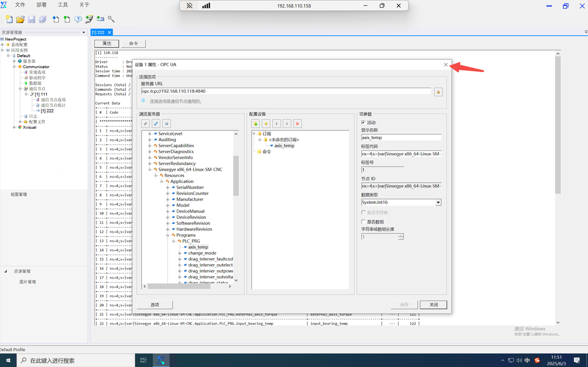
Task: Switch to the 命令 tab
Action: [x=133, y=44]
